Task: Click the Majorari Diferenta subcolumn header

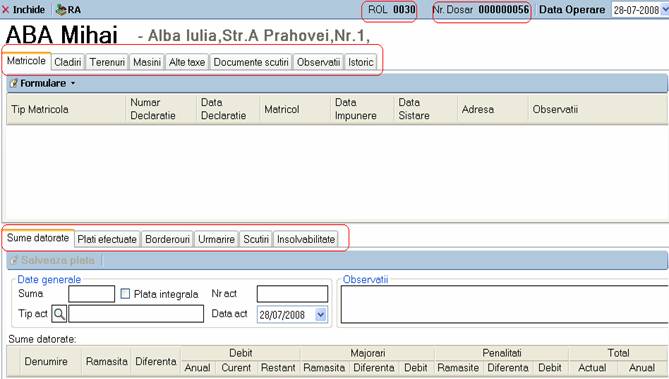Action: (374, 367)
